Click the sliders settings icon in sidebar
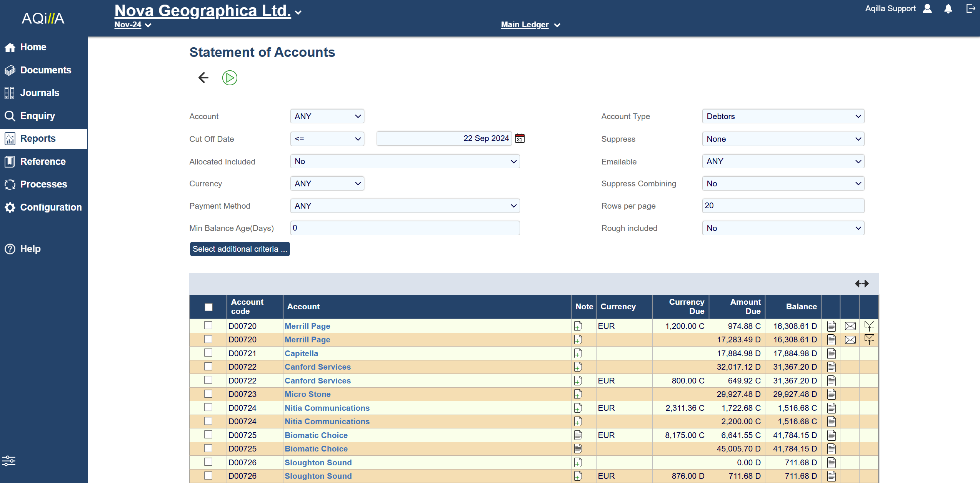The height and width of the screenshot is (483, 980). click(x=9, y=460)
